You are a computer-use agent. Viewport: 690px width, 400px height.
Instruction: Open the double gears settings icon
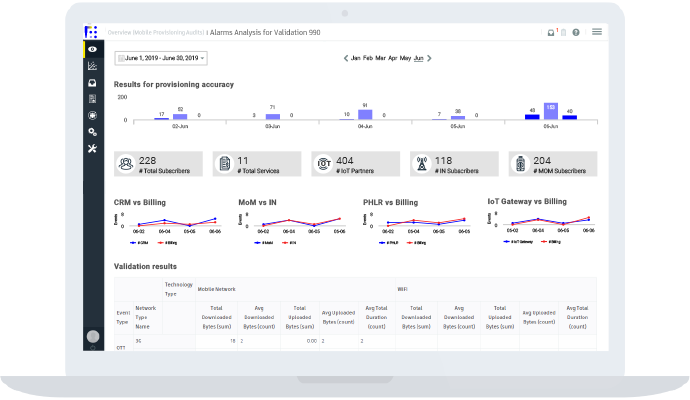point(92,132)
